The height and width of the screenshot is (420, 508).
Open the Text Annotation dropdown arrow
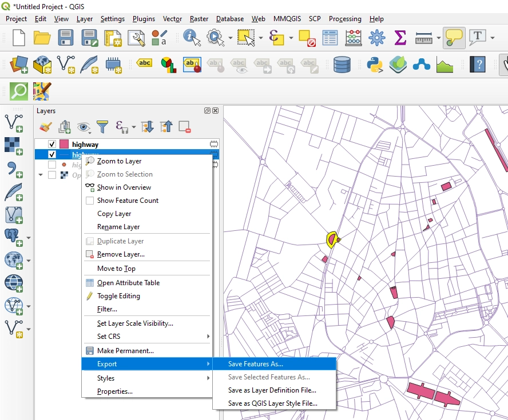491,38
